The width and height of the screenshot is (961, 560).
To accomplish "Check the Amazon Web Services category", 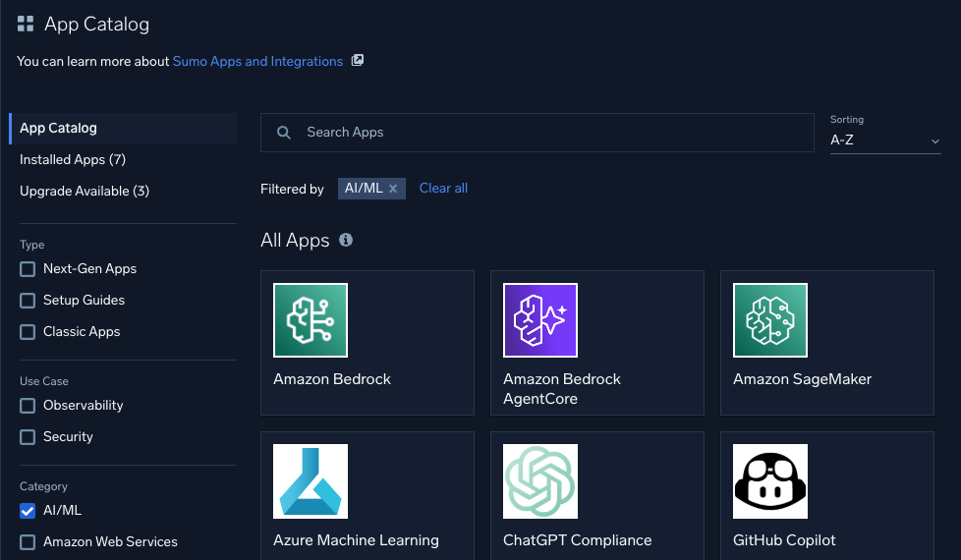I will pyautogui.click(x=28, y=542).
